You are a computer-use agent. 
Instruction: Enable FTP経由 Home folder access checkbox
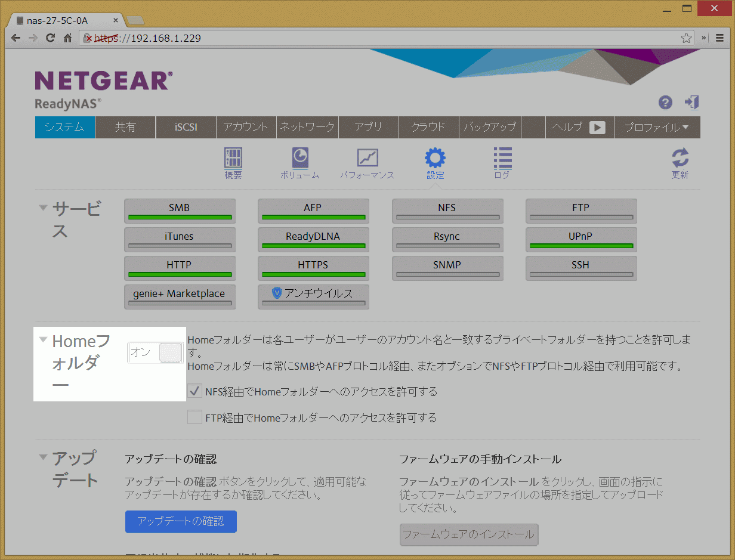coord(194,417)
